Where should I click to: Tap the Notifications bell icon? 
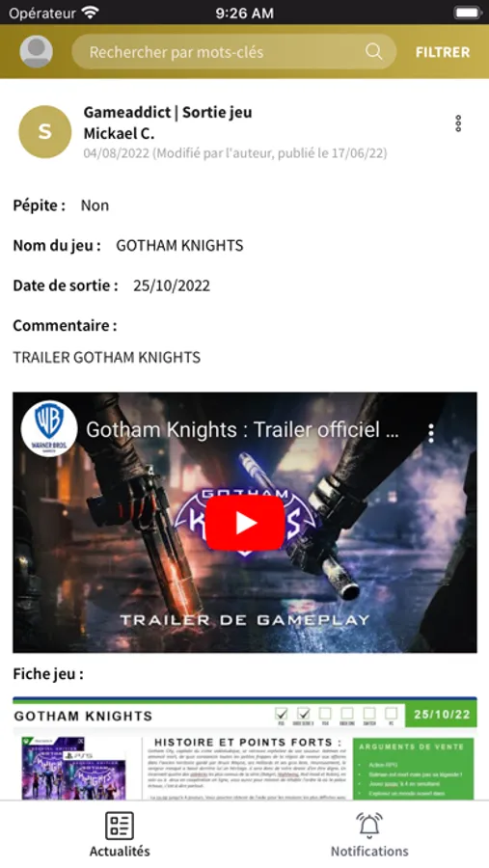point(369,826)
